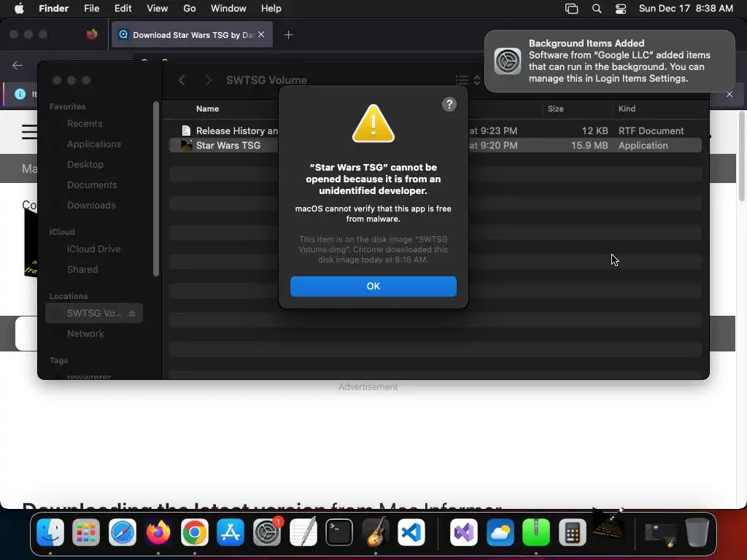Open Launchpad from the Dock
Viewport: 747px width, 560px height.
tap(86, 532)
